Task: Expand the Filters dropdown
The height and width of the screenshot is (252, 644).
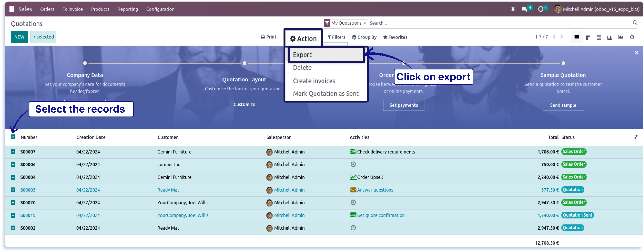Action: pos(336,37)
